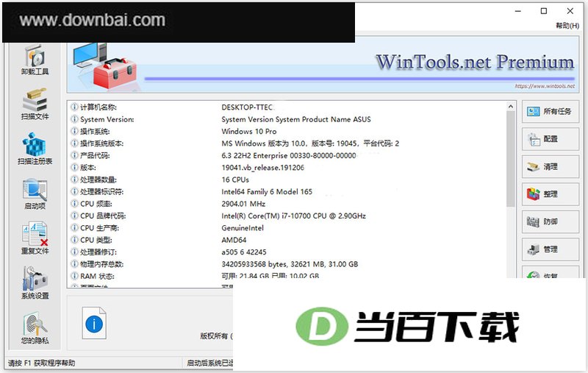Screen dimensions: 588x373
Task: Click the info icon beside 处理器数量
Action: click(x=75, y=180)
